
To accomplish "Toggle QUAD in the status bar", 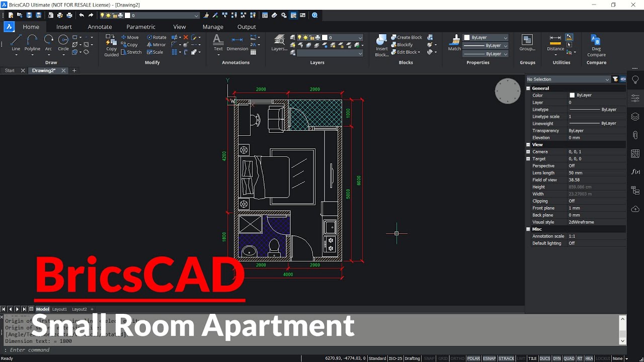I will coord(569,358).
